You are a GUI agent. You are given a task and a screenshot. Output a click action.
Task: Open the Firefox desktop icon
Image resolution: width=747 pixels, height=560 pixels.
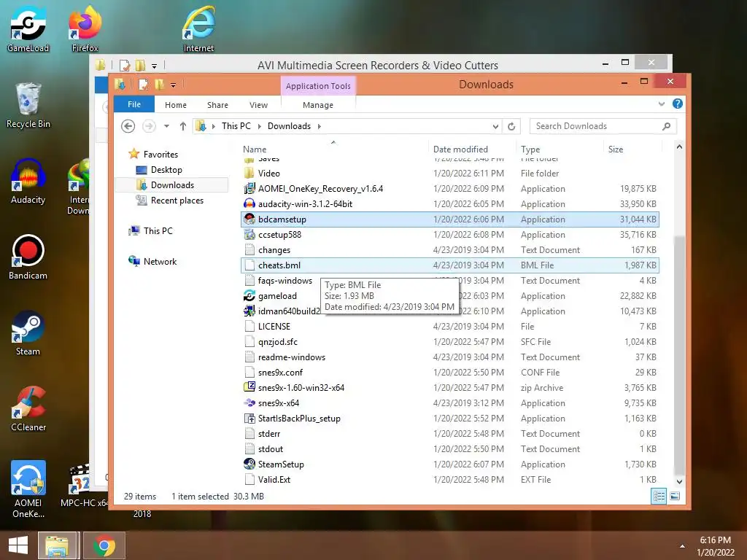pos(85,29)
